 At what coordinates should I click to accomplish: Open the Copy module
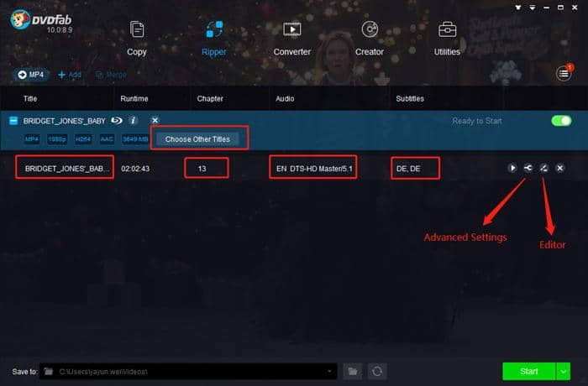tap(136, 39)
